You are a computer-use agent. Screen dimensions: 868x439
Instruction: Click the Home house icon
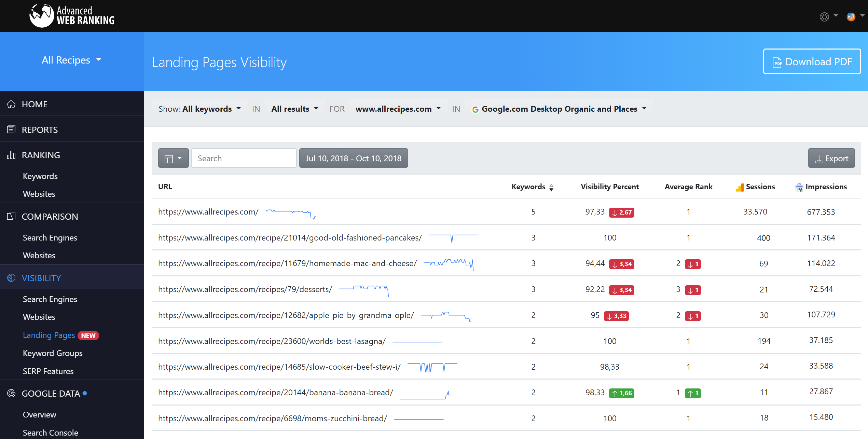tap(11, 104)
